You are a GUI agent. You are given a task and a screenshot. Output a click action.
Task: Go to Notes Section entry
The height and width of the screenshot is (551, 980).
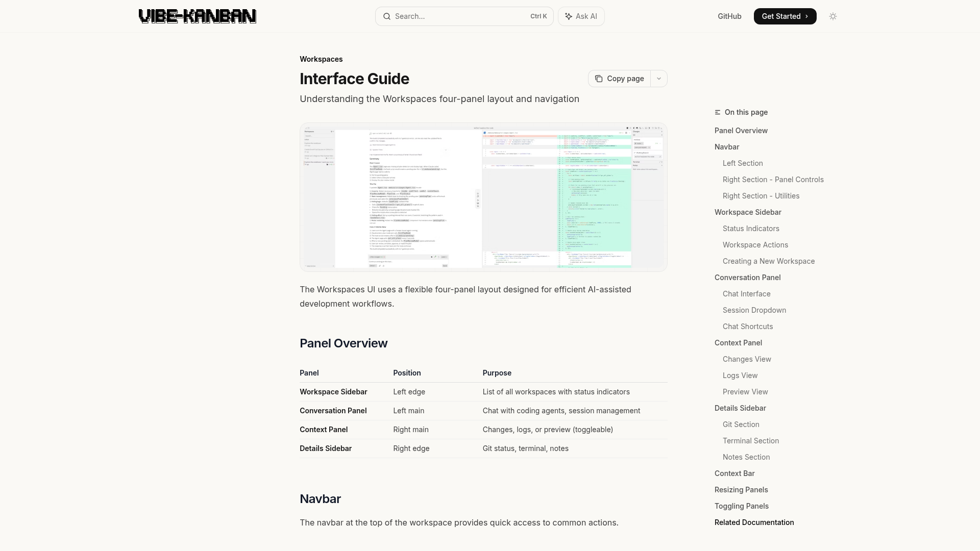point(746,457)
